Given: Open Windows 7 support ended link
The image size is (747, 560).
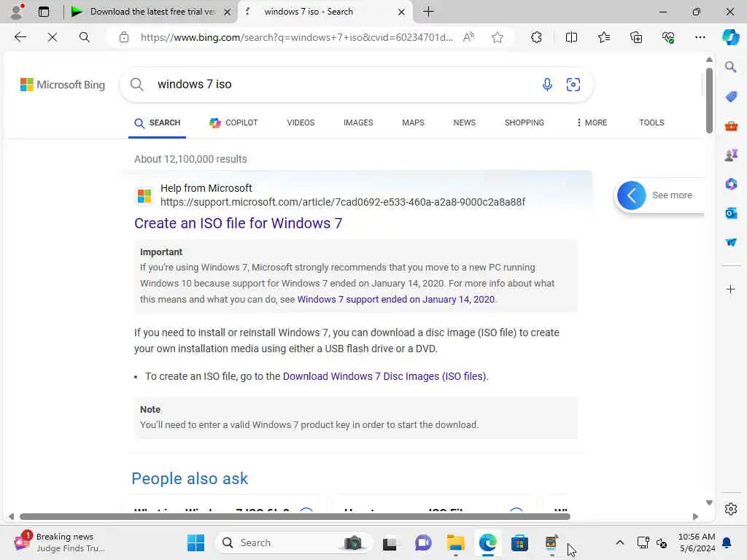Looking at the screenshot, I should [x=396, y=300].
